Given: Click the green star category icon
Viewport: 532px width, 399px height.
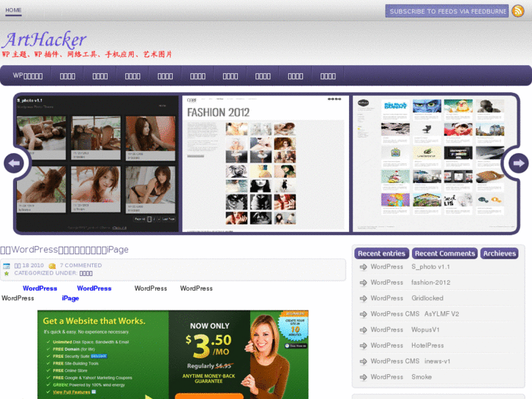Looking at the screenshot, I should (x=7, y=273).
